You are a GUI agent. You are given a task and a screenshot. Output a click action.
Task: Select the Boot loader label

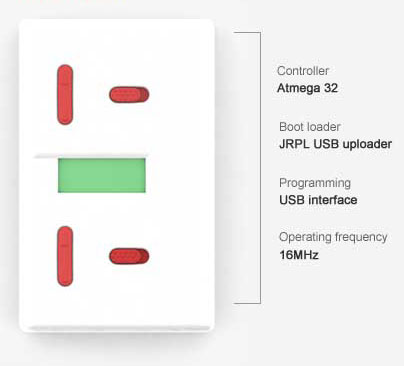[x=310, y=127]
